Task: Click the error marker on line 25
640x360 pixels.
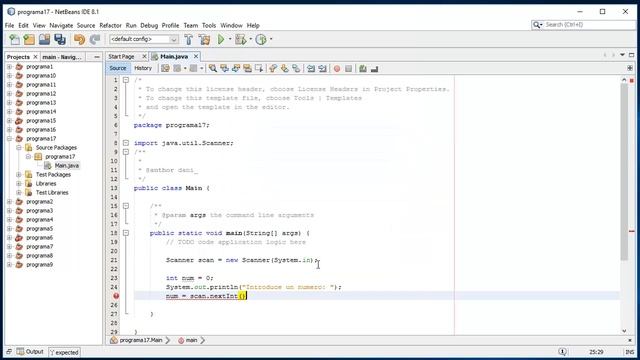Action: 116,296
